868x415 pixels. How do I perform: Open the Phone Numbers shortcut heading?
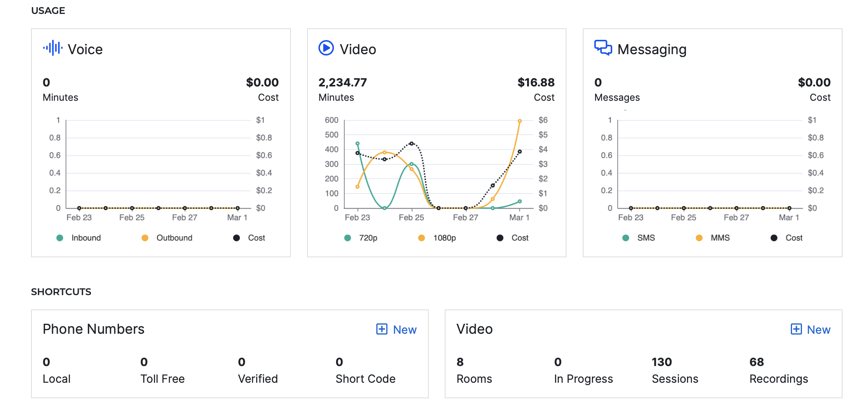click(x=93, y=329)
